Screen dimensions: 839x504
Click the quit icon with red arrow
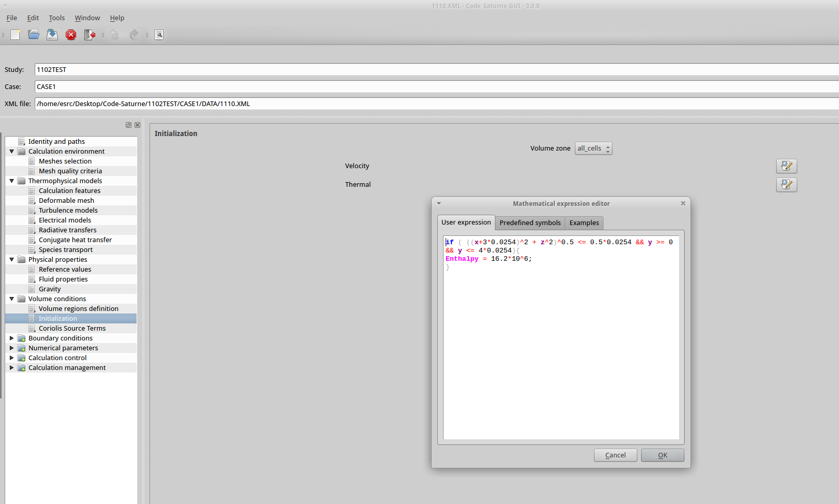(90, 35)
